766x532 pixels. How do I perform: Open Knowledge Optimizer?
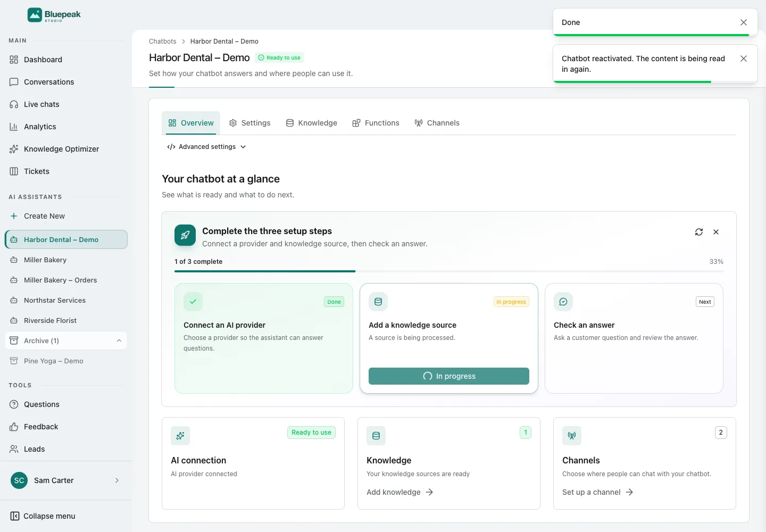point(66,149)
